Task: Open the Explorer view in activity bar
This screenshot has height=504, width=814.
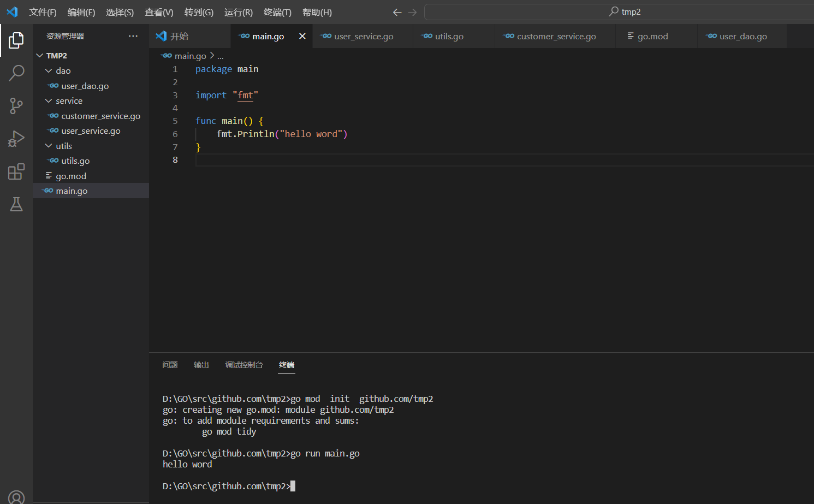Action: click(16, 40)
